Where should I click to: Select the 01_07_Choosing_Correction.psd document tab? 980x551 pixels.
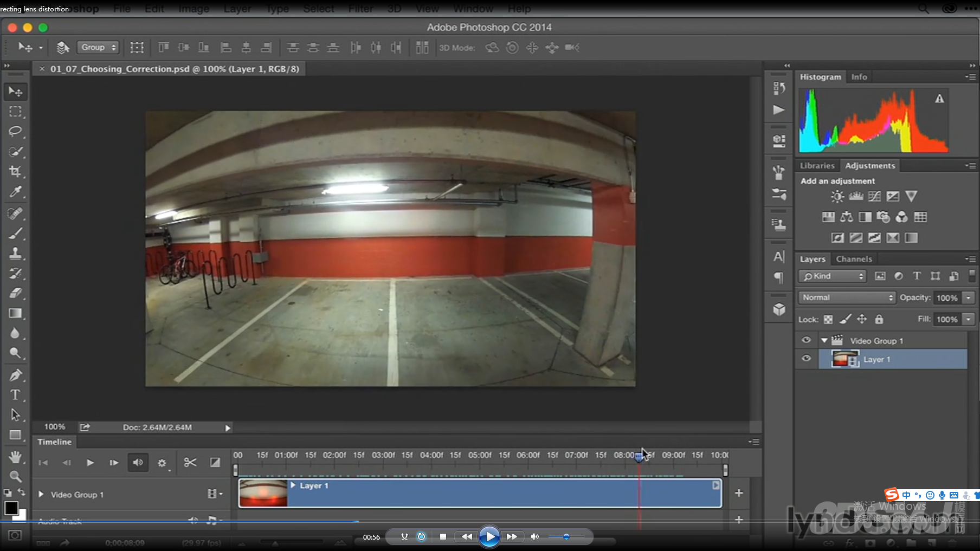175,69
